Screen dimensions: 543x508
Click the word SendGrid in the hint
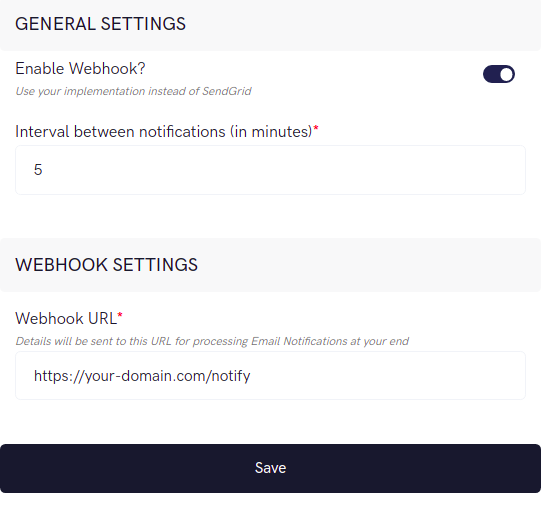[227, 91]
